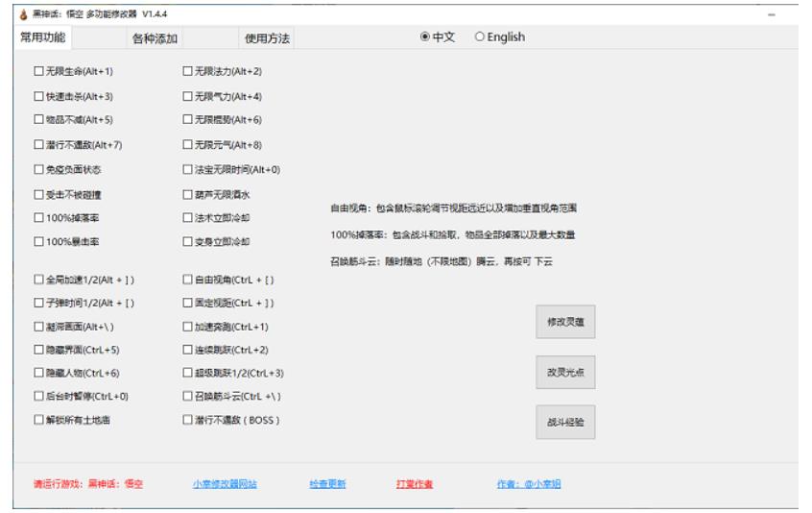The width and height of the screenshot is (812, 513).
Task: Tick the (CtrL + ]) fixed view checkbox
Action: [187, 303]
